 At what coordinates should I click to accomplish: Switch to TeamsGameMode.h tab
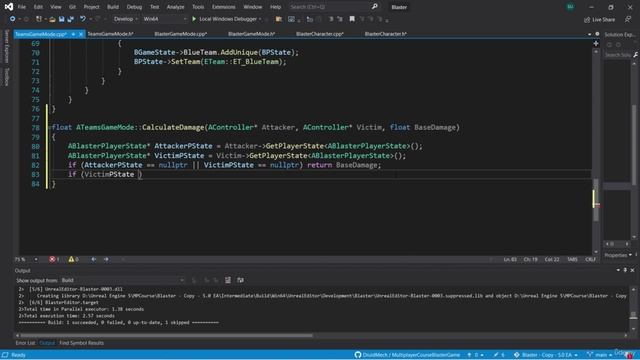tap(111, 34)
